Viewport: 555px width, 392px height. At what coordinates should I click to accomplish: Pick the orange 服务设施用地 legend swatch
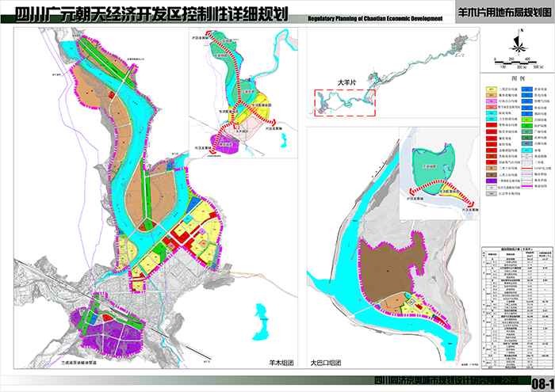tap(492, 95)
